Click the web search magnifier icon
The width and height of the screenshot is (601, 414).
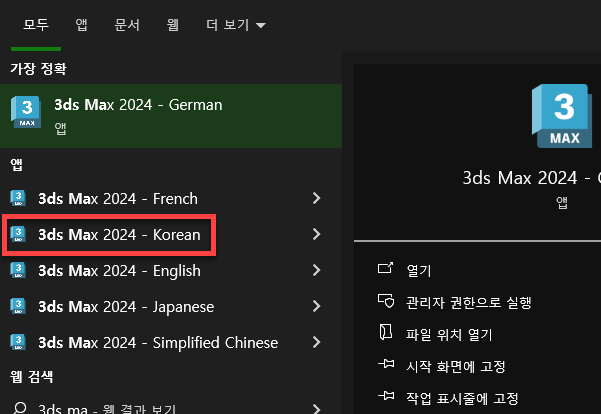pos(19,408)
